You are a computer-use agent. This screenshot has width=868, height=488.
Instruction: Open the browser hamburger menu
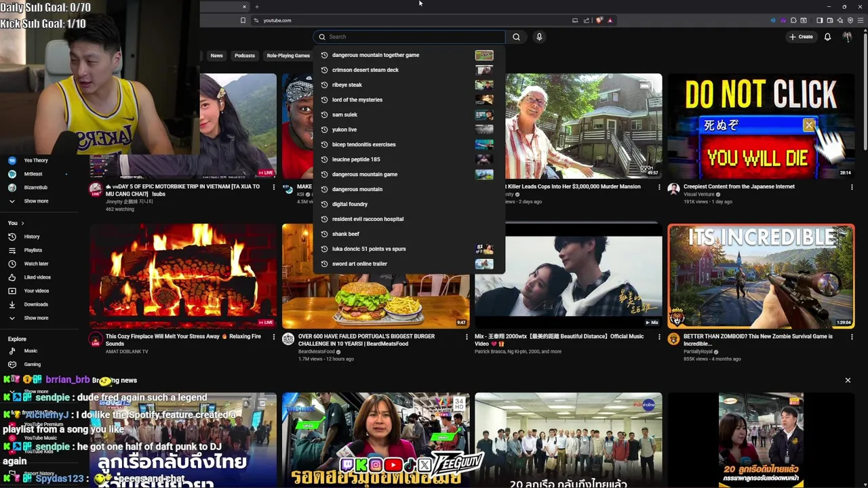(860, 20)
